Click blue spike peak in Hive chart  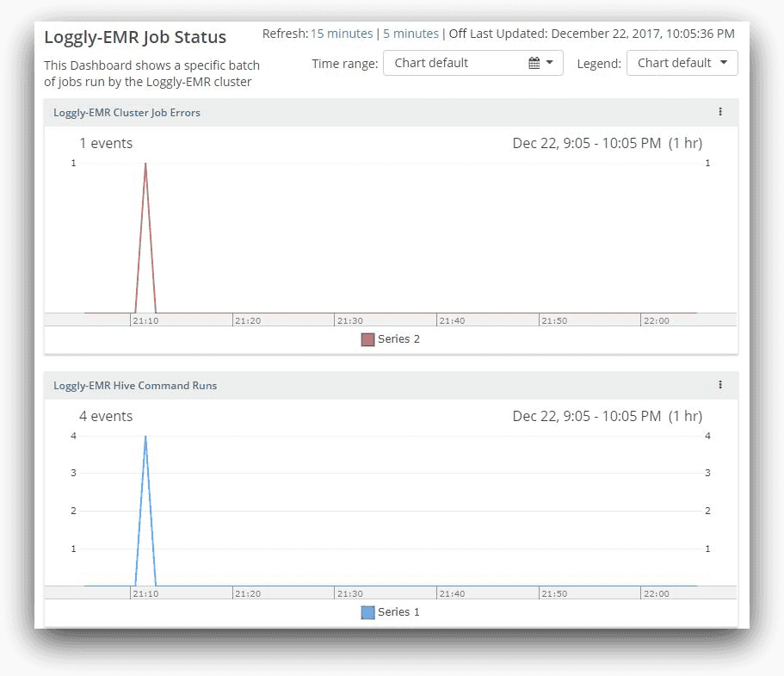(145, 437)
